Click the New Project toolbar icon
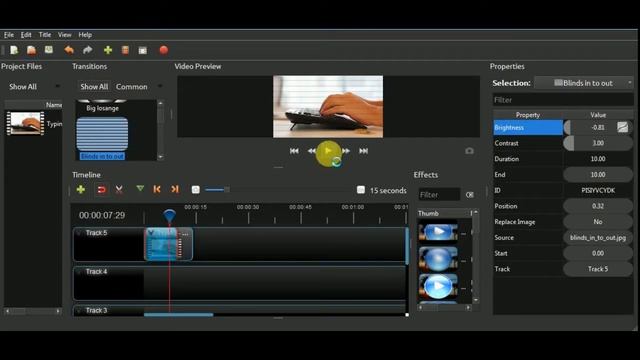Viewport: 640px width, 360px height. click(x=14, y=50)
